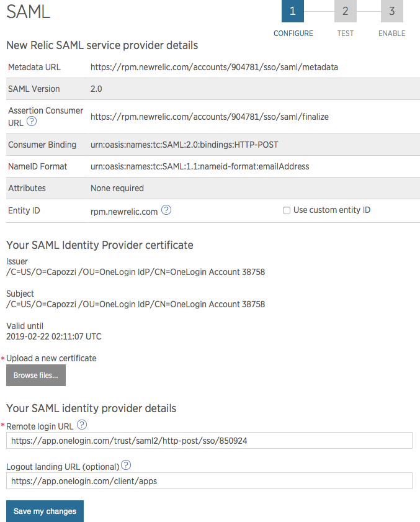Image resolution: width=420 pixels, height=522 pixels.
Task: Switch to step 2 Test
Action: [x=345, y=11]
